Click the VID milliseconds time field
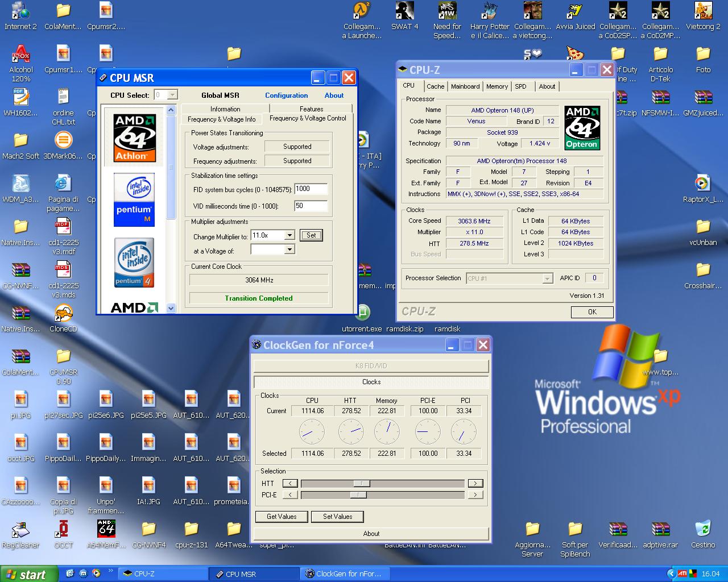This screenshot has height=582, width=728. click(x=311, y=206)
